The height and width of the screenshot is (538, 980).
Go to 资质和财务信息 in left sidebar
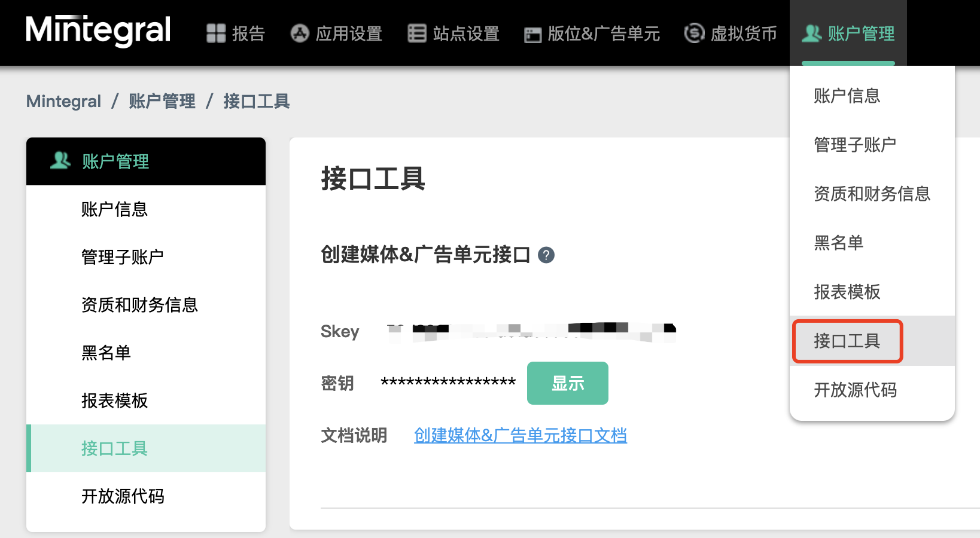click(139, 305)
